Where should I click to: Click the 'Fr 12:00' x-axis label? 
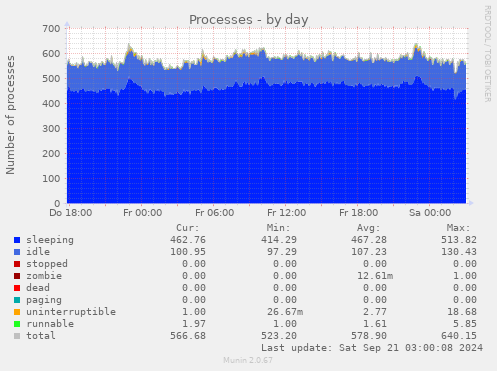(287, 213)
